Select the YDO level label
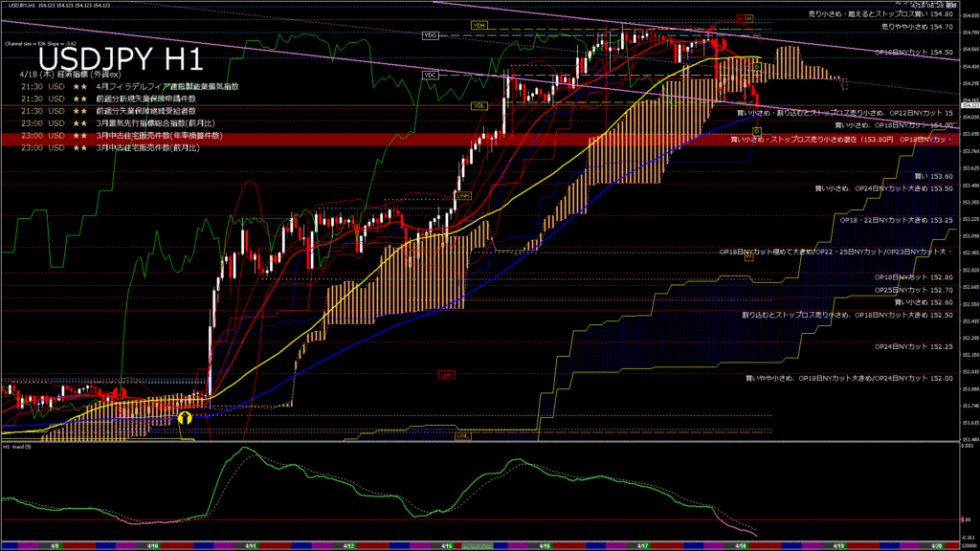 pyautogui.click(x=430, y=35)
